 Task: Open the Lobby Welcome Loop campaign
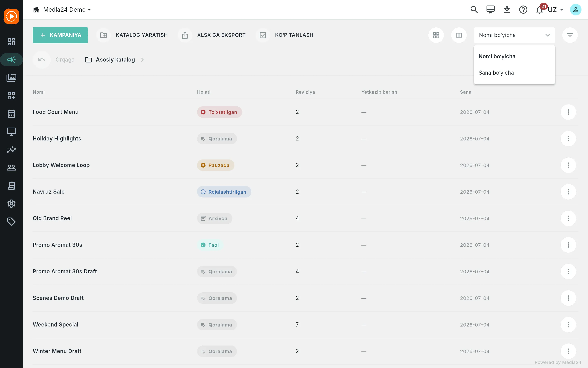click(x=61, y=165)
